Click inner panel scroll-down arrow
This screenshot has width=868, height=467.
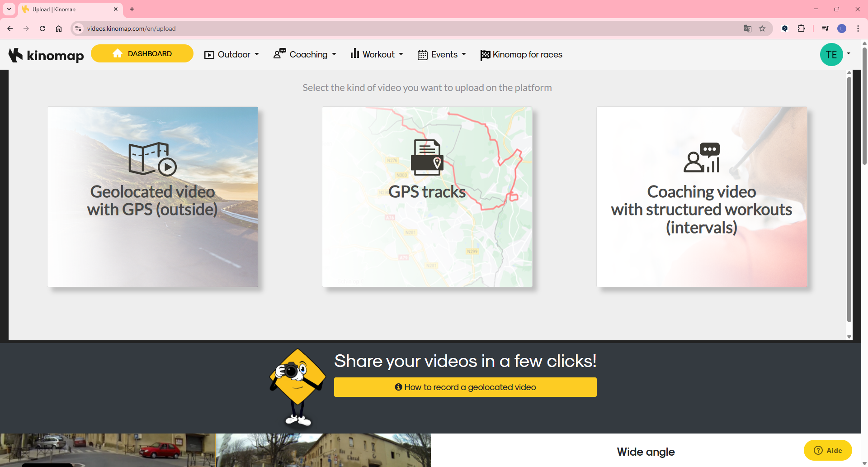pos(849,337)
